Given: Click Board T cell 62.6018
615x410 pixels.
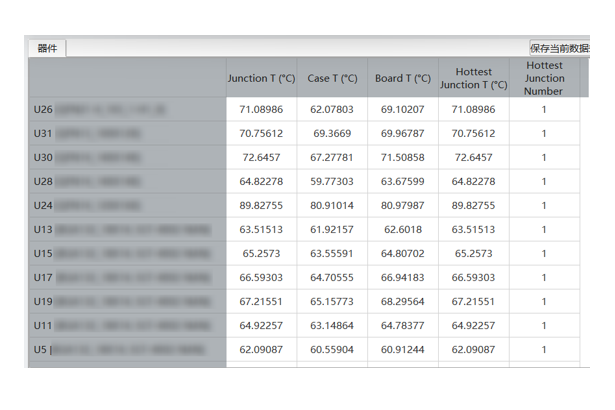Looking at the screenshot, I should [403, 229].
